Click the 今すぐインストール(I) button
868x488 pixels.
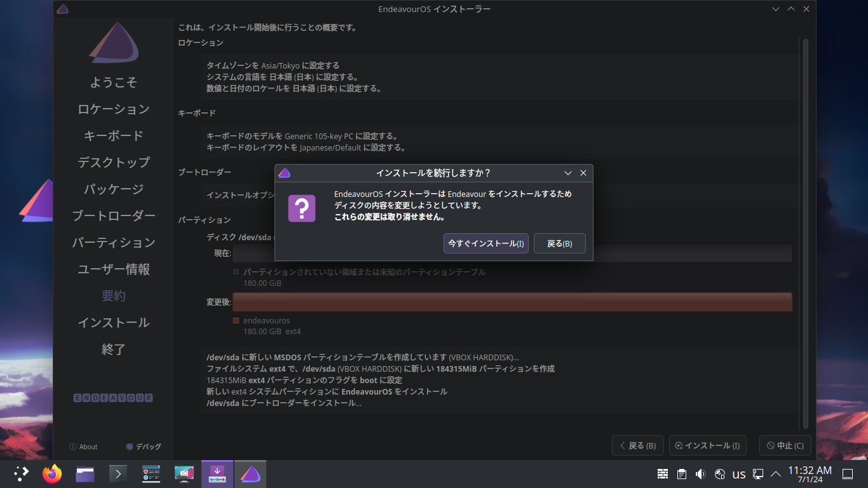[486, 243]
